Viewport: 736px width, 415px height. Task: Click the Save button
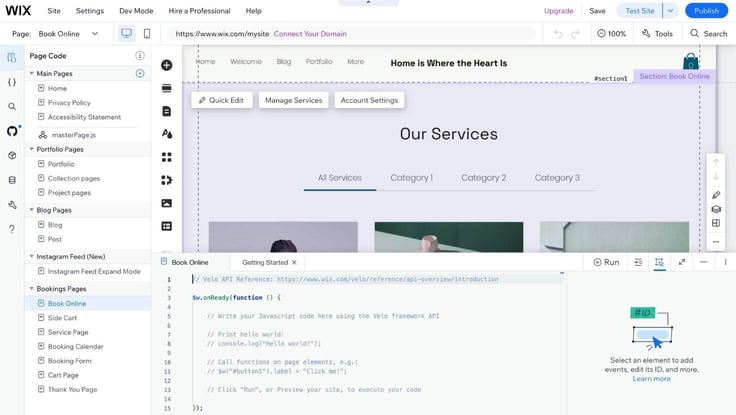pos(597,11)
